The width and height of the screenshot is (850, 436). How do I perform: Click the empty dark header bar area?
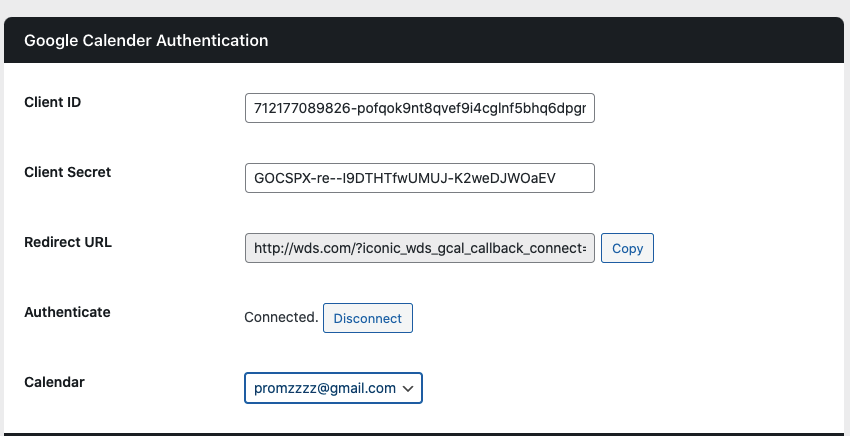pos(560,41)
